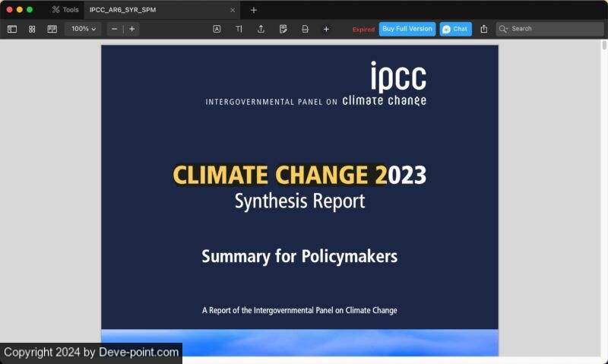This screenshot has height=364, width=608.
Task: Click the page redact/print icon
Action: click(305, 29)
